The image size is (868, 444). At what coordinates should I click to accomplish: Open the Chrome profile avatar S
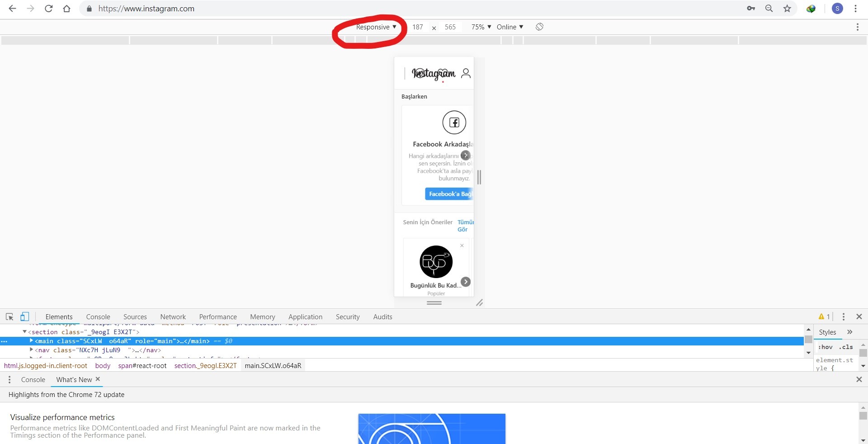coord(837,9)
